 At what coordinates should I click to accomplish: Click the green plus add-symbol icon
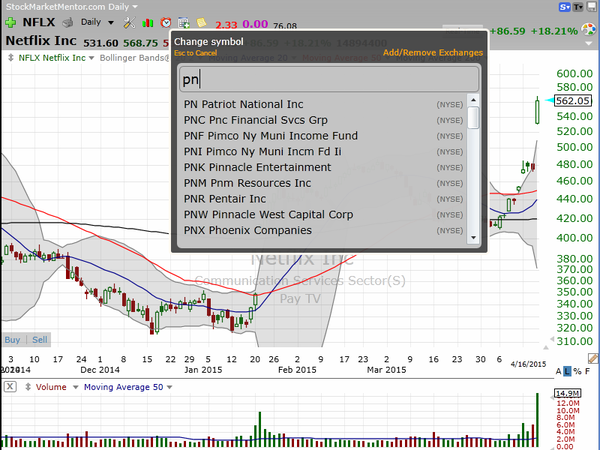click(x=10, y=23)
